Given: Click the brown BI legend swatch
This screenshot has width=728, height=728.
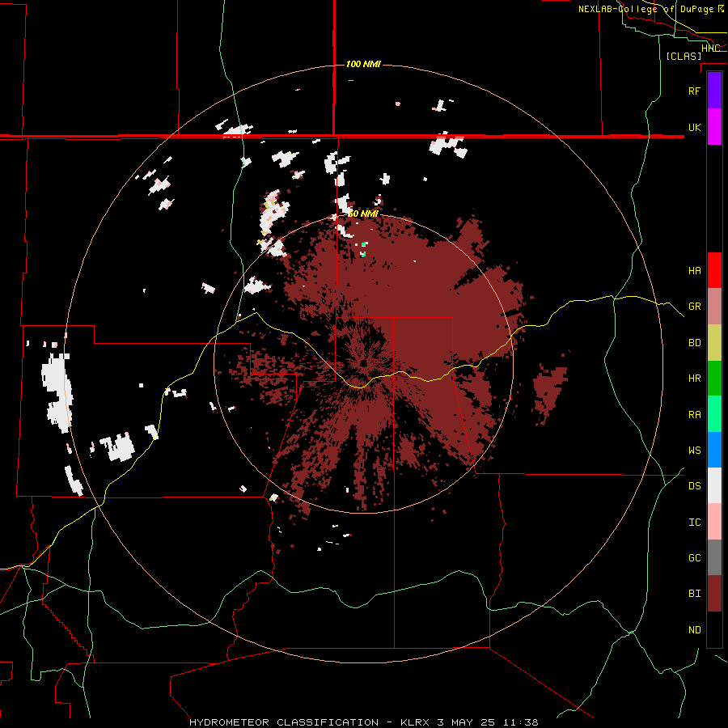Looking at the screenshot, I should pos(714,594).
